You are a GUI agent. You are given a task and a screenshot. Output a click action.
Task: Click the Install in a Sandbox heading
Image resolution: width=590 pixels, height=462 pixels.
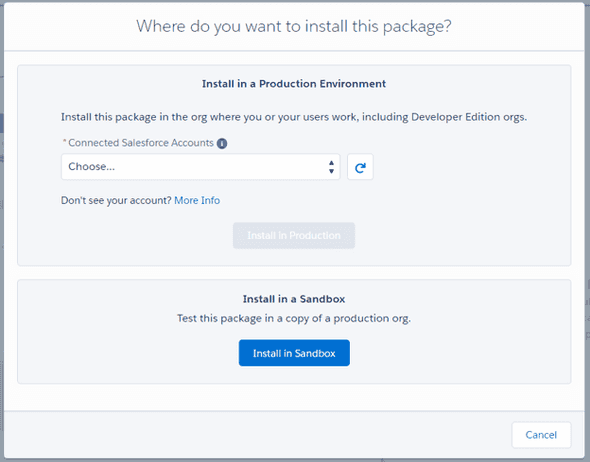(x=294, y=299)
